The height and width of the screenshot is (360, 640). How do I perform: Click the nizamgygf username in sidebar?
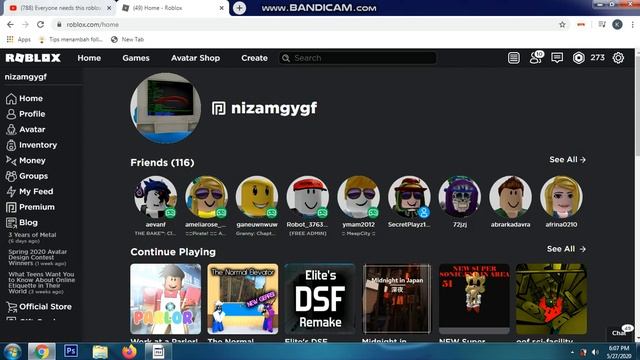(x=26, y=77)
